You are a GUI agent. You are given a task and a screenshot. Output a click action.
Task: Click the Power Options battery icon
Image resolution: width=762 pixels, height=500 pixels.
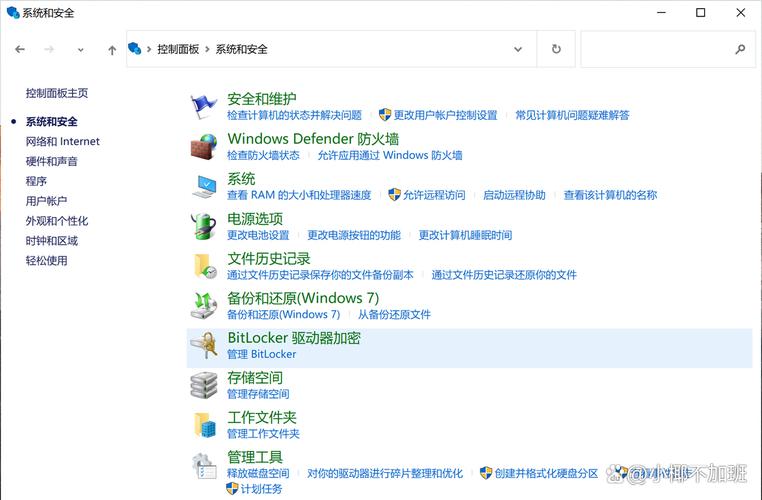[203, 226]
